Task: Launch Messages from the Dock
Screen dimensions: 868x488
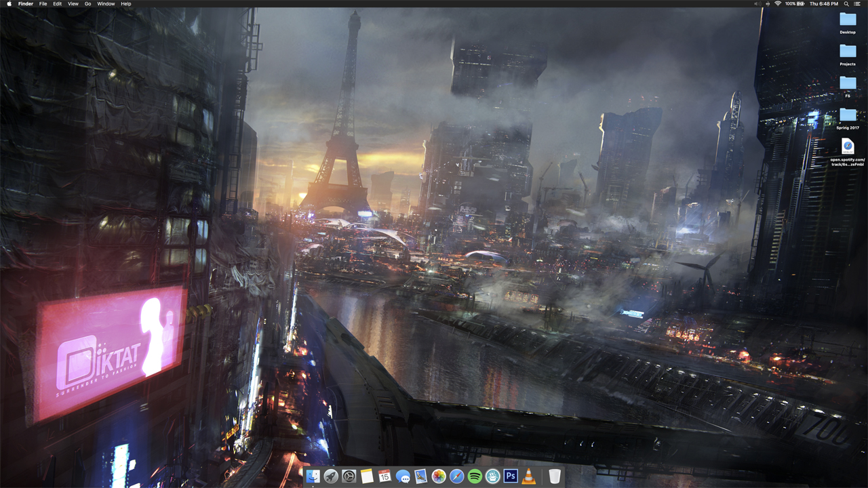Action: tap(403, 476)
